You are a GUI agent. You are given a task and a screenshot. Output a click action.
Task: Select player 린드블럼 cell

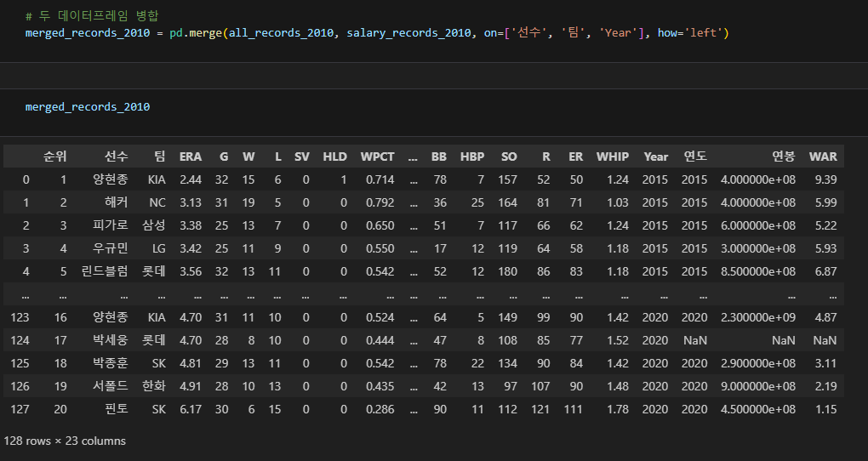(x=104, y=271)
